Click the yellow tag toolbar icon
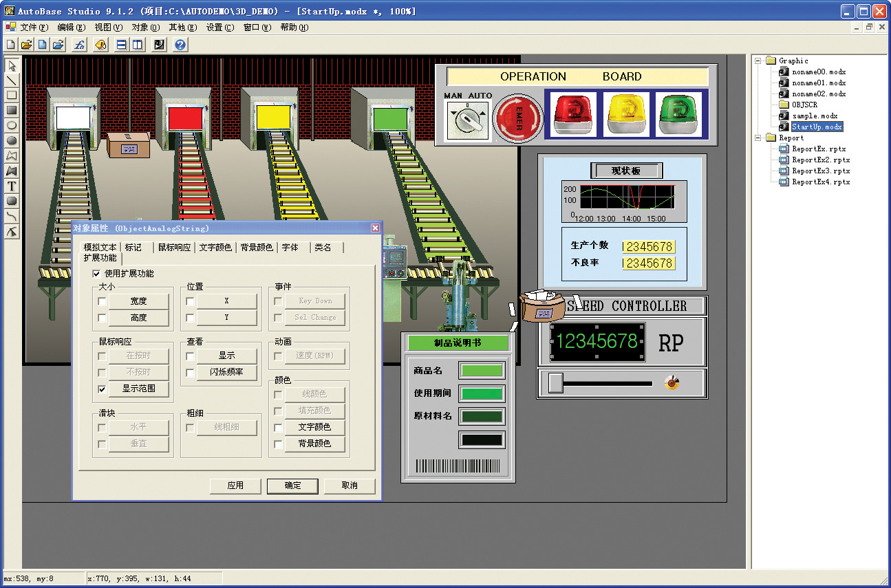This screenshot has height=588, width=891. [100, 45]
